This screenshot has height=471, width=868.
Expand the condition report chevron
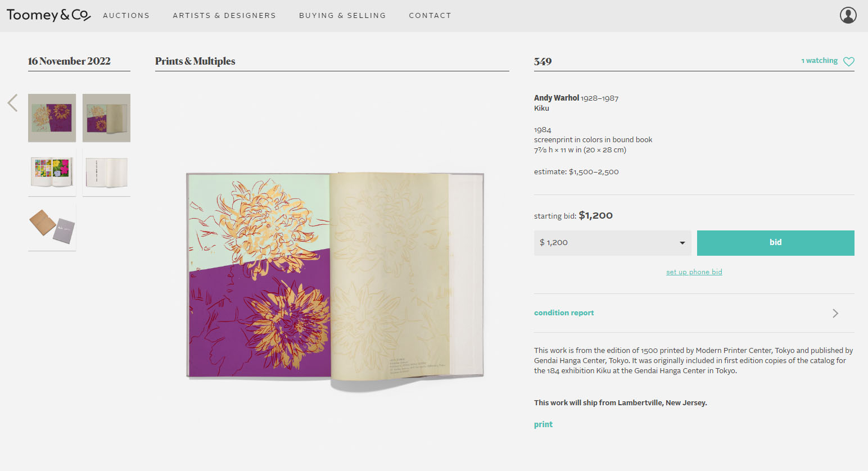tap(835, 313)
